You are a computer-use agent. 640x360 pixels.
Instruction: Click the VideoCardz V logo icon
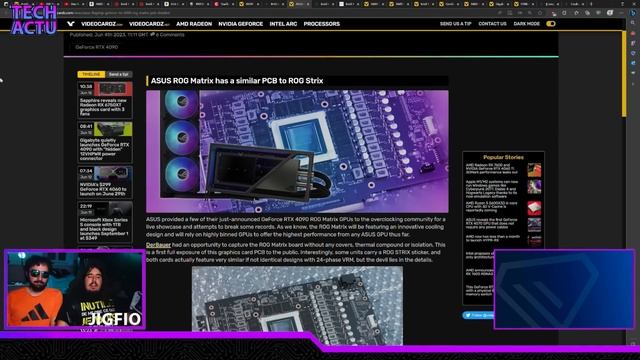pyautogui.click(x=71, y=24)
